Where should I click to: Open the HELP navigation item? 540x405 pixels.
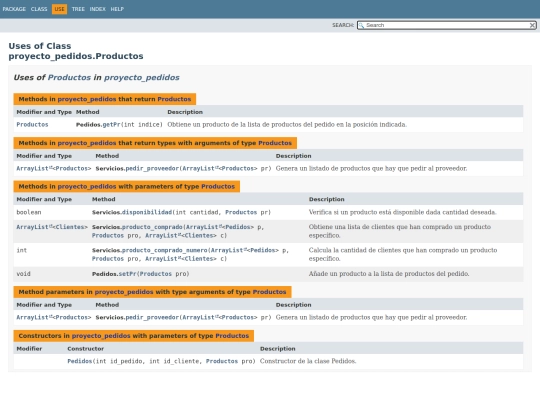click(117, 9)
